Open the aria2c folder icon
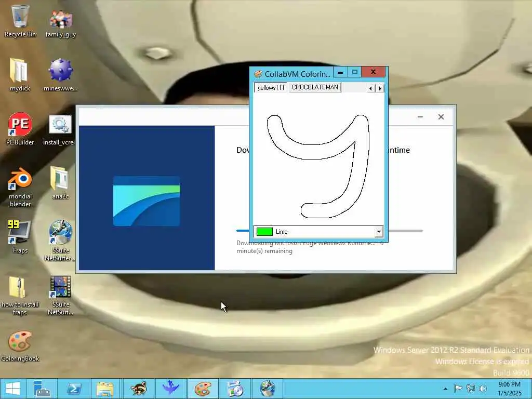 click(60, 182)
